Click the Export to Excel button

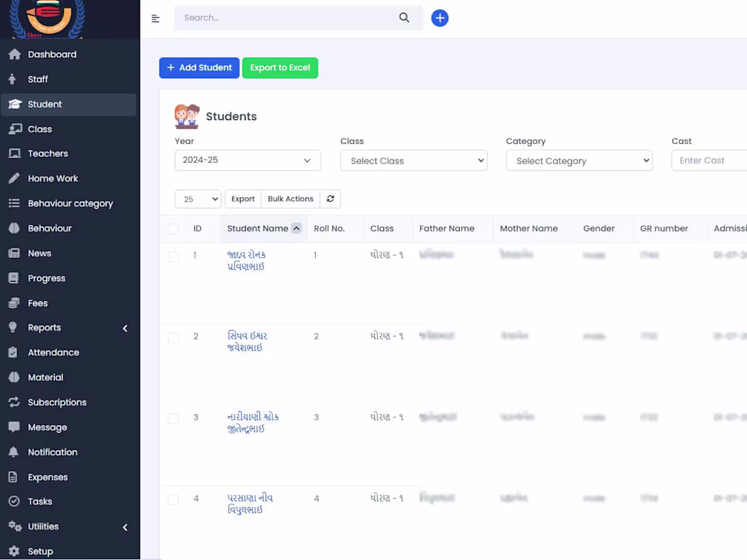tap(280, 68)
